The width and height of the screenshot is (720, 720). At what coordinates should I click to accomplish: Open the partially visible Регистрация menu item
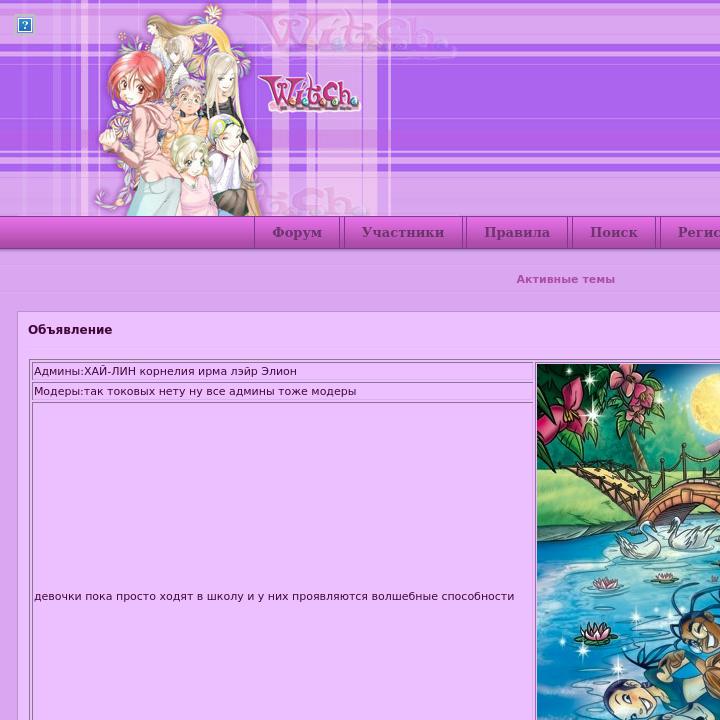tap(690, 232)
